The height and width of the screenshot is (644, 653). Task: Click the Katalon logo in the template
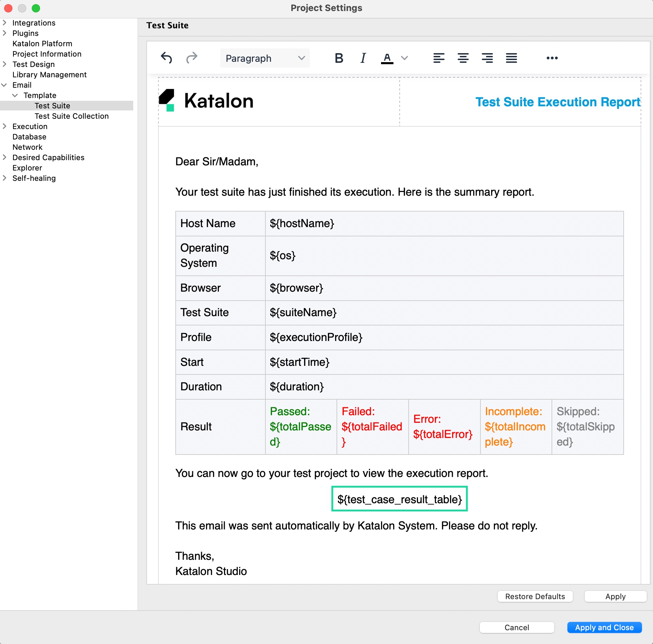206,100
